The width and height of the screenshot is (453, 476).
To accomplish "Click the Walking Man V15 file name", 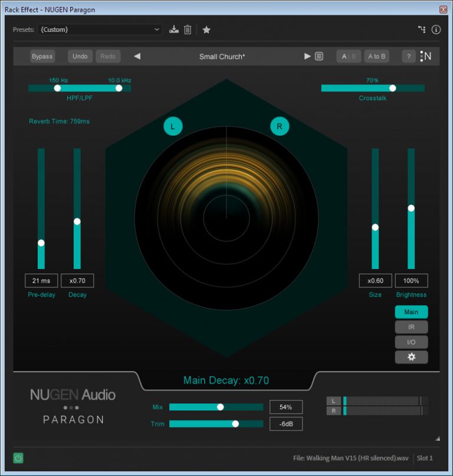I will click(351, 458).
